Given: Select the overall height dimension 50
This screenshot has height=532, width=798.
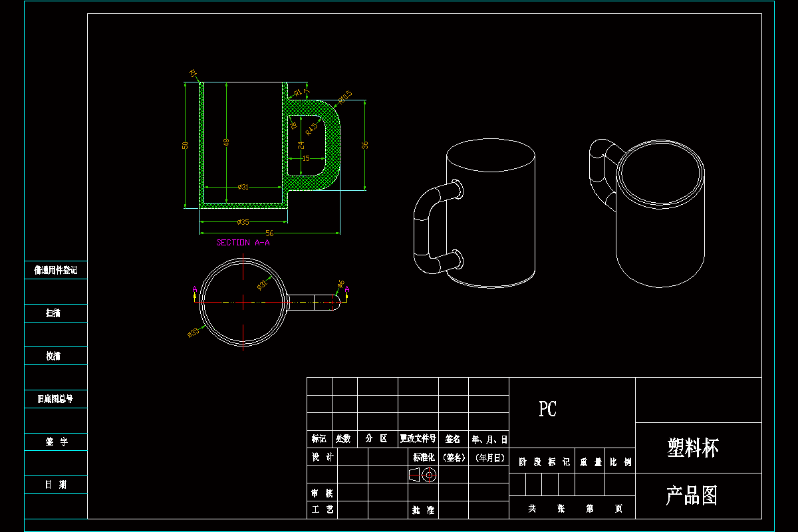Looking at the screenshot, I should pyautogui.click(x=187, y=145).
